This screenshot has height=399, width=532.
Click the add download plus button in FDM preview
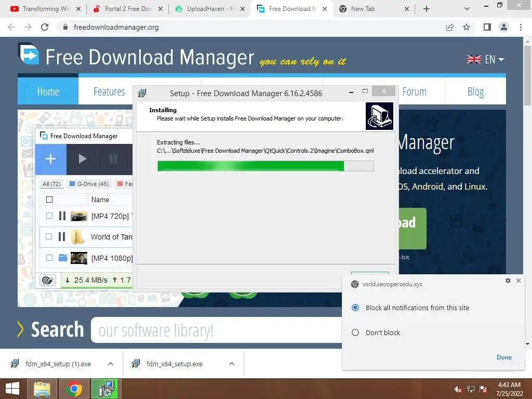[x=50, y=159]
